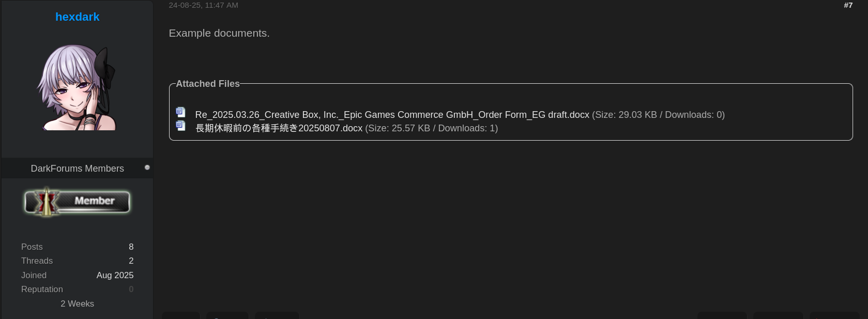Click hexdark's anime avatar image
Image resolution: width=868 pixels, height=319 pixels.
pyautogui.click(x=77, y=87)
